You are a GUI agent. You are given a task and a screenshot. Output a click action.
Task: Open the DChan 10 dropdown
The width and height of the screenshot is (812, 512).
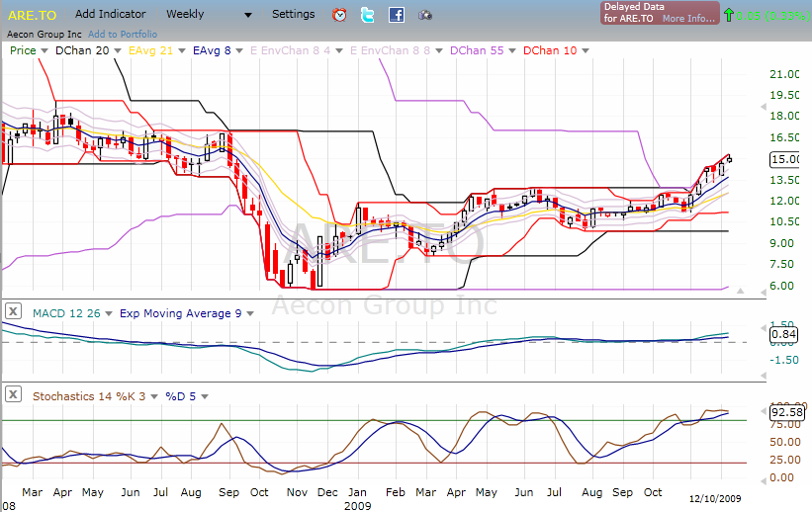tap(586, 50)
